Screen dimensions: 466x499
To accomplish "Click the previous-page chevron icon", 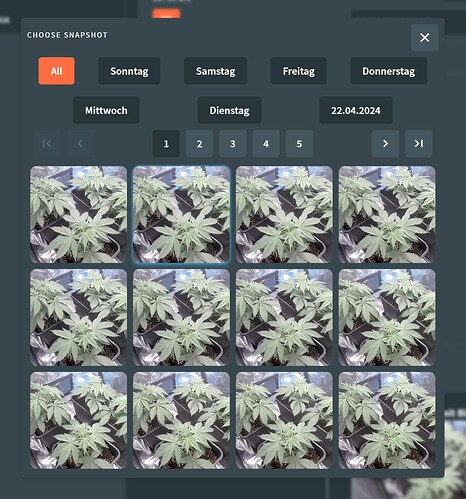I will [x=80, y=144].
